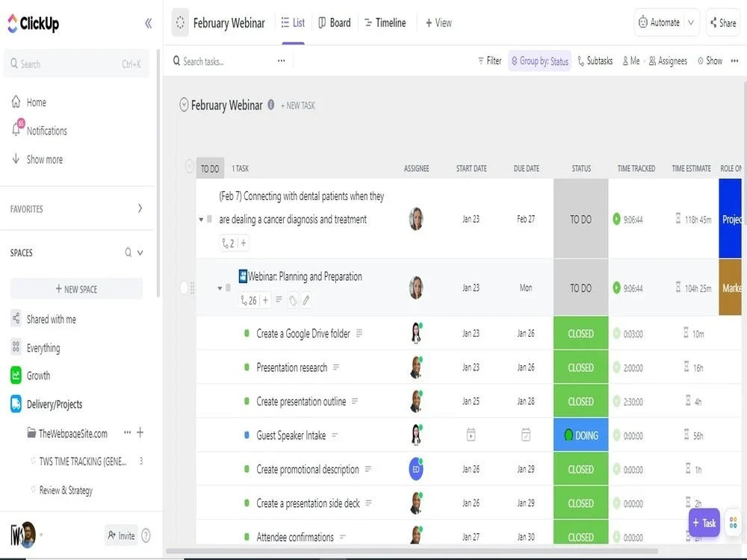
Task: Set due date for Guest Speaker Intake
Action: [525, 435]
